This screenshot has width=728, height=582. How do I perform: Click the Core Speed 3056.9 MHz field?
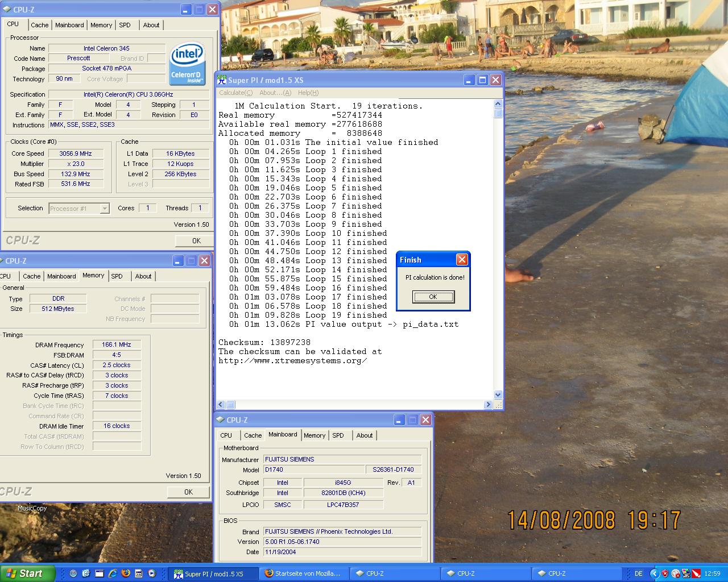[x=76, y=153]
